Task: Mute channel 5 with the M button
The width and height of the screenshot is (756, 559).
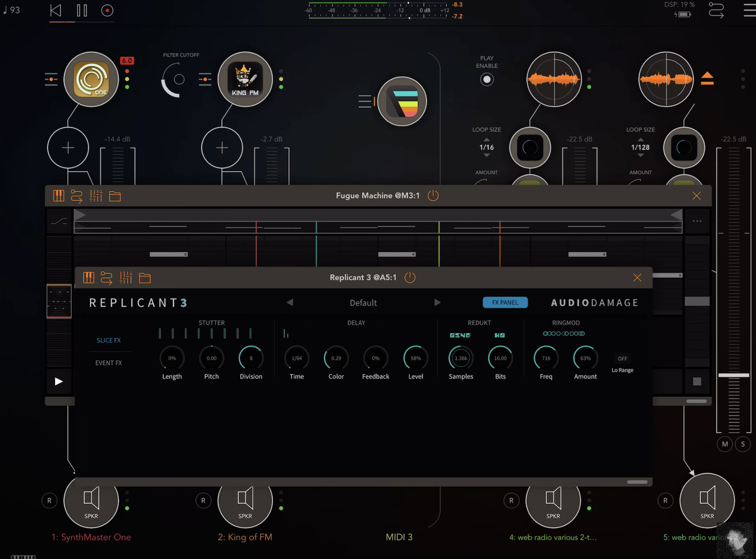Action: coord(725,444)
